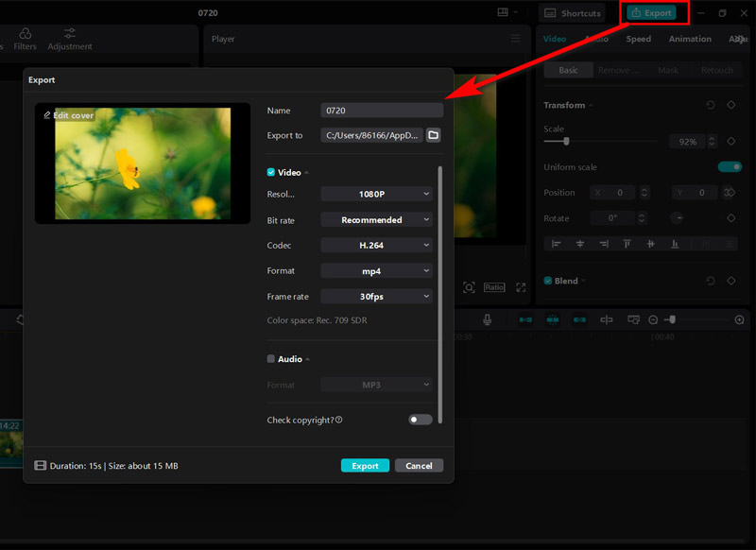Click the timeline zoom slider handle
Viewport: 756px width, 550px height.
[672, 319]
